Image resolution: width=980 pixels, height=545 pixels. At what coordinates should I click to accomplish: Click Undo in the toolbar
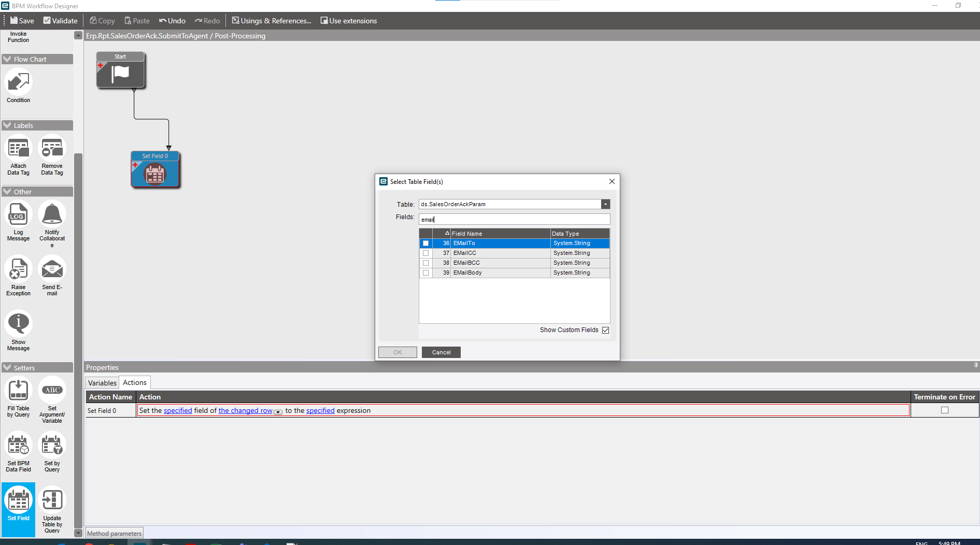172,21
